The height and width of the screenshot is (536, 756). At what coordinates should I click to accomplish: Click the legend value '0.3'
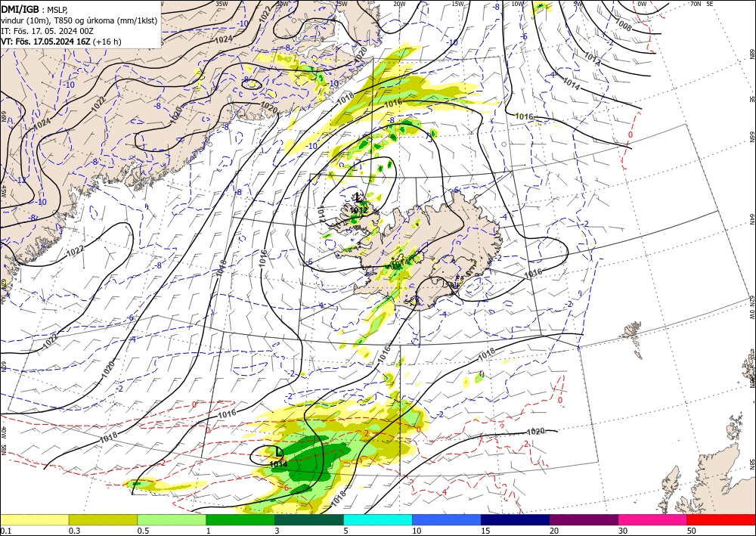[x=74, y=531]
